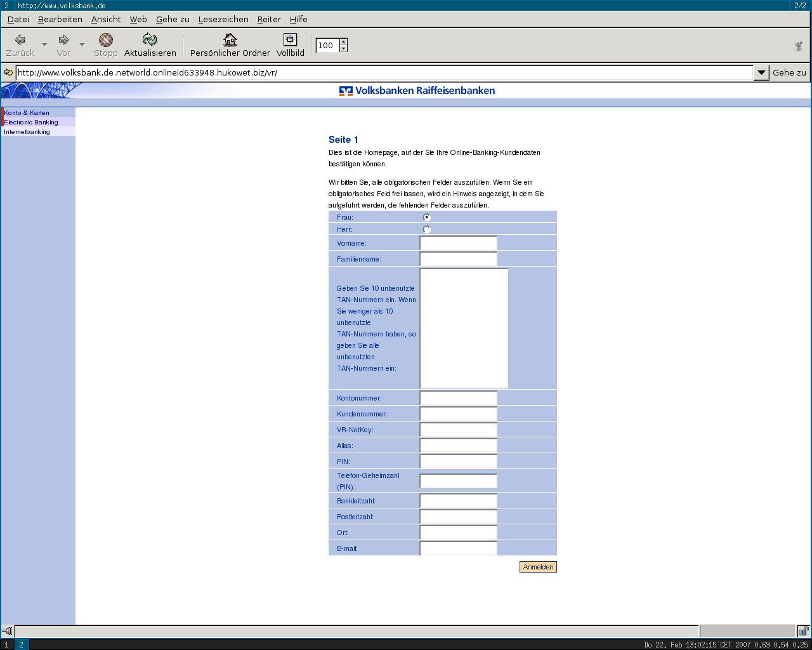Open the Vor history dropdown arrow
Screen dimensions: 812x650
(x=82, y=44)
